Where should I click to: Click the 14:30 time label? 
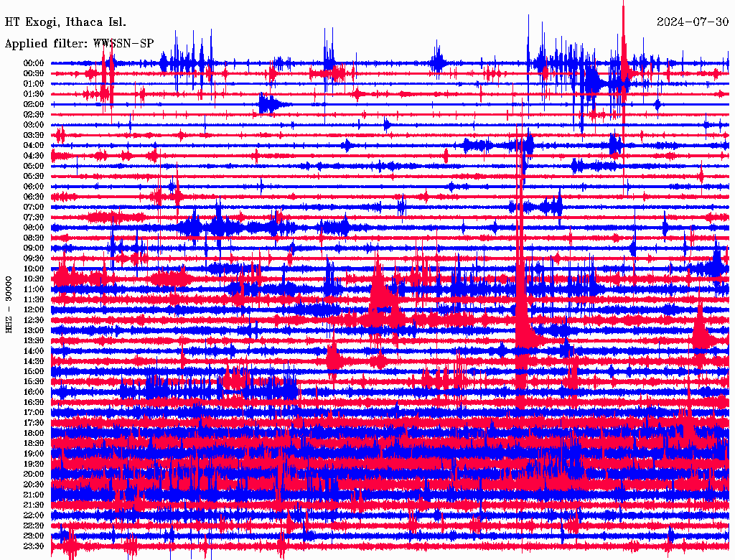[34, 361]
